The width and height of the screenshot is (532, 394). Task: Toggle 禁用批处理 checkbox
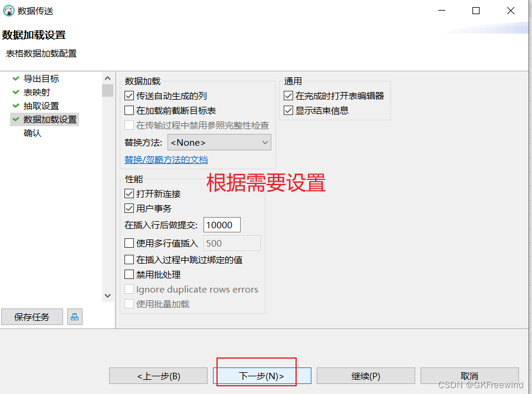[x=130, y=274]
